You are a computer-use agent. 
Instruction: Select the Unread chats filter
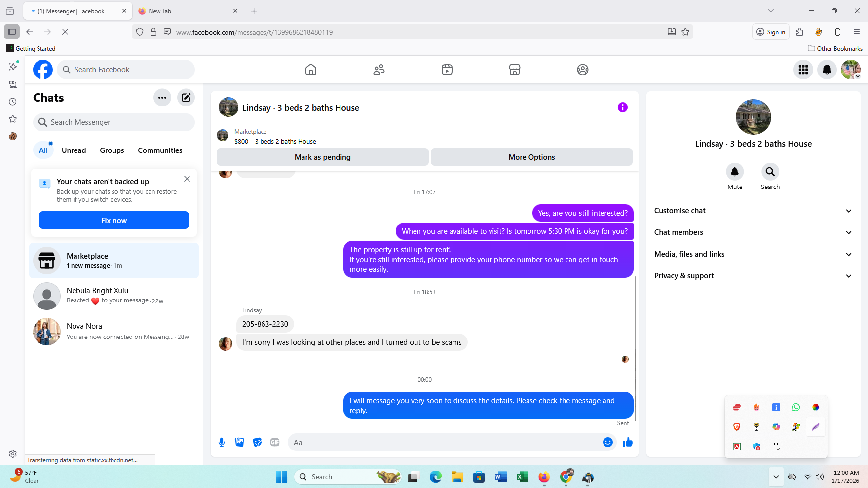click(x=74, y=150)
